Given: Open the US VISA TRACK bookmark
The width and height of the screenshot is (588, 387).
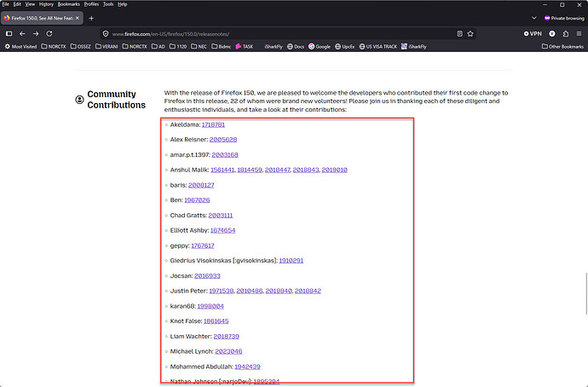Looking at the screenshot, I should coord(378,47).
